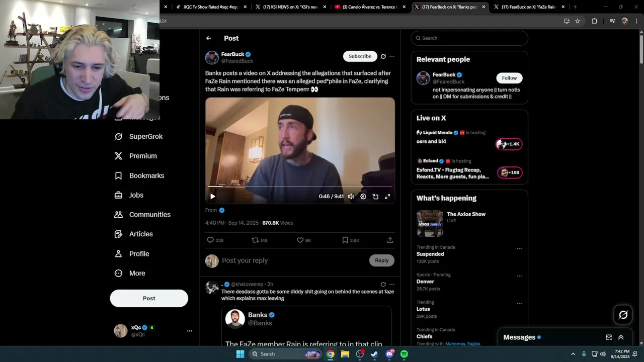Click the sidebar Post button
This screenshot has height=362, width=644.
click(x=149, y=298)
